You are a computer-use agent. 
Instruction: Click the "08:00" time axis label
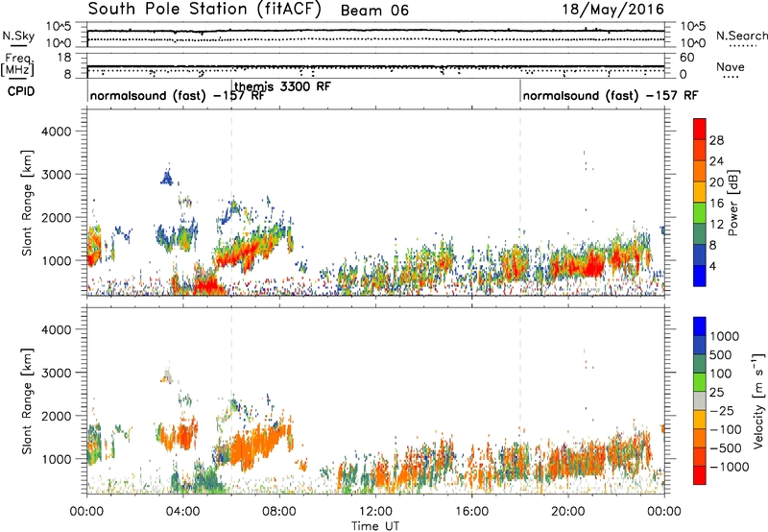point(279,512)
